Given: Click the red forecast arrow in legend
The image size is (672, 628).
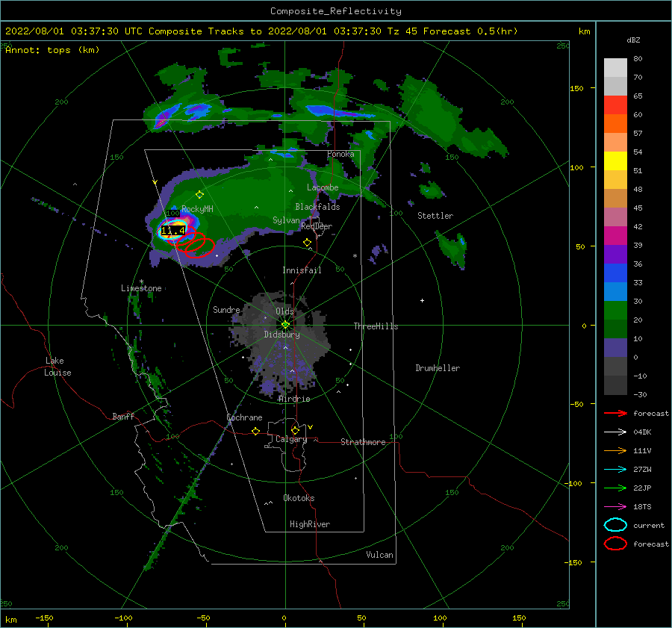Looking at the screenshot, I should pyautogui.click(x=615, y=413).
